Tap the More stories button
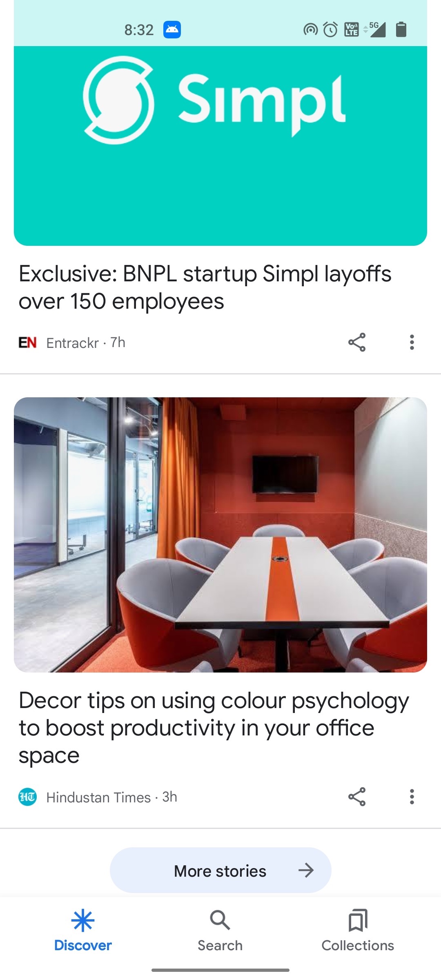This screenshot has width=441, height=980. pyautogui.click(x=220, y=871)
